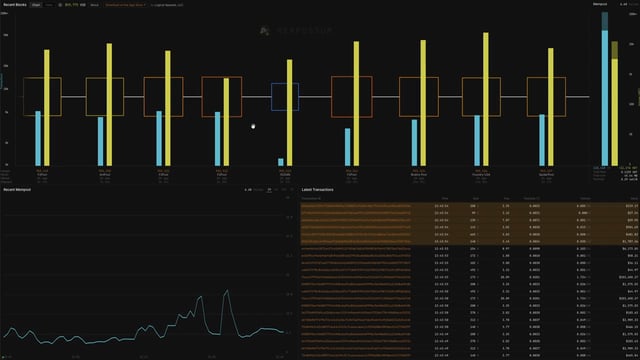Select the Foundry USA block box

coord(481,97)
